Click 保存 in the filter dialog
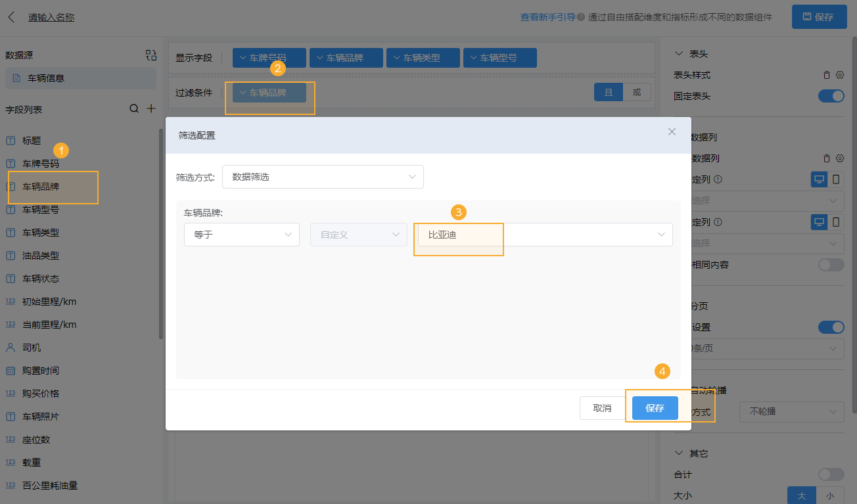 pos(654,407)
